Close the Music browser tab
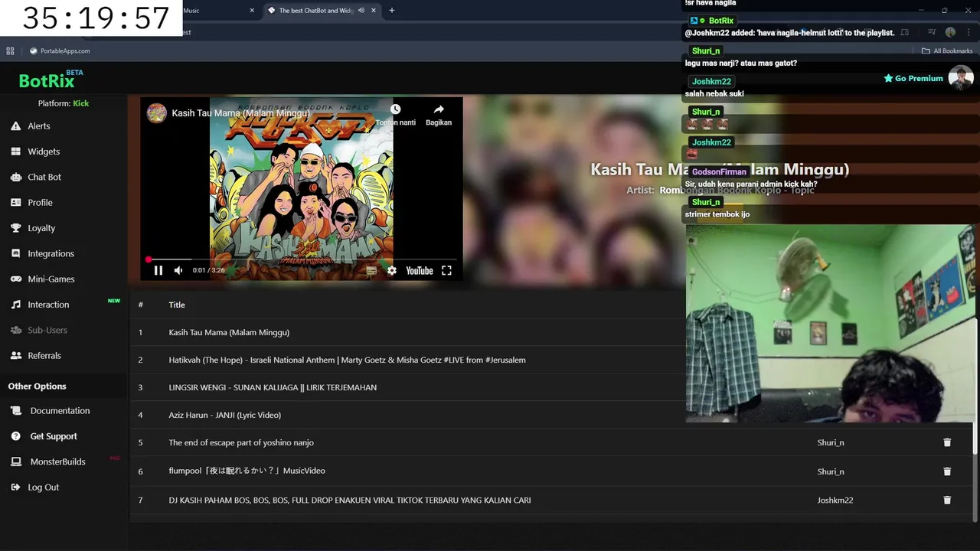 tap(252, 11)
